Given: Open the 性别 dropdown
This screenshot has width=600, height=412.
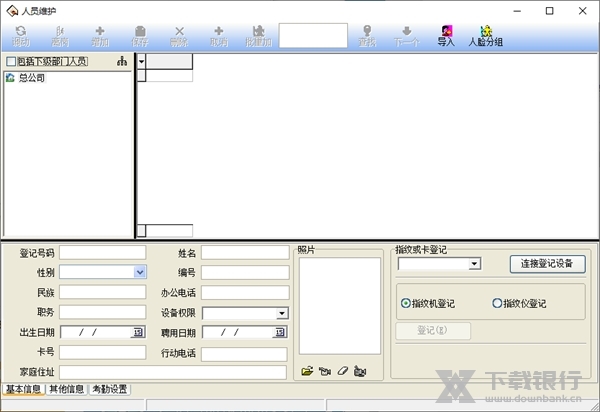Looking at the screenshot, I should 140,272.
